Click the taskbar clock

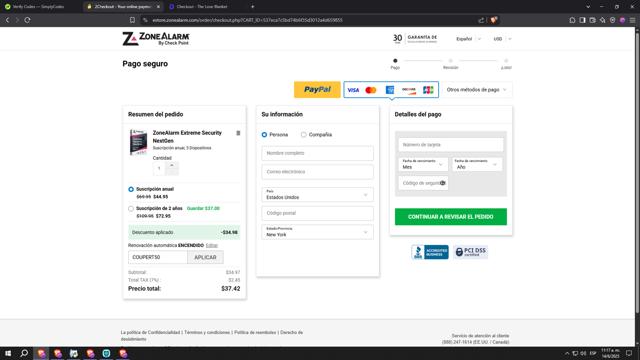(610, 353)
